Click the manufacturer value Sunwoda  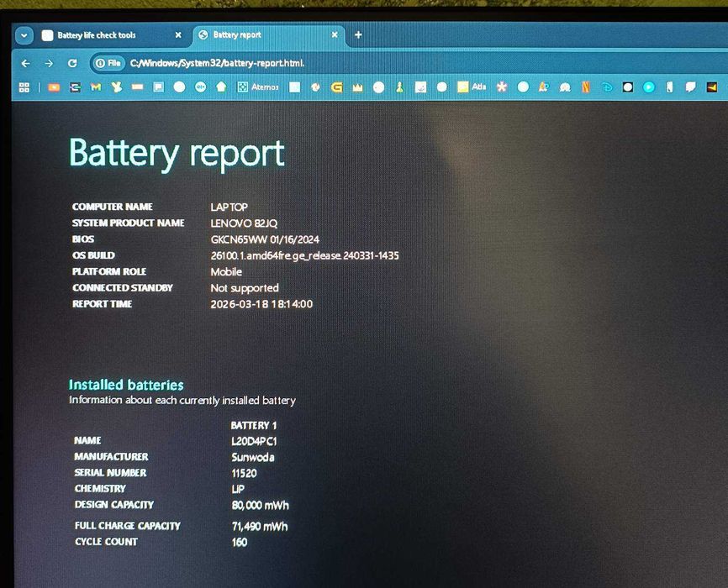pyautogui.click(x=253, y=458)
